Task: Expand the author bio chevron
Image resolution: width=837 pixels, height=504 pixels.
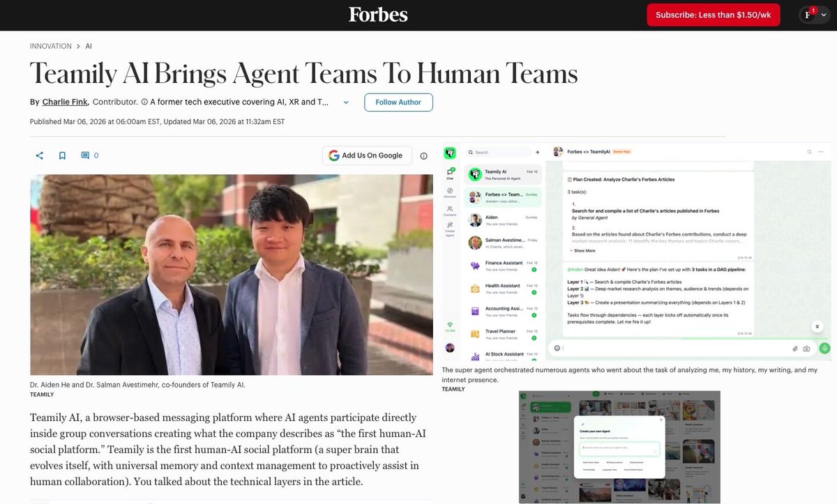Action: pyautogui.click(x=345, y=102)
